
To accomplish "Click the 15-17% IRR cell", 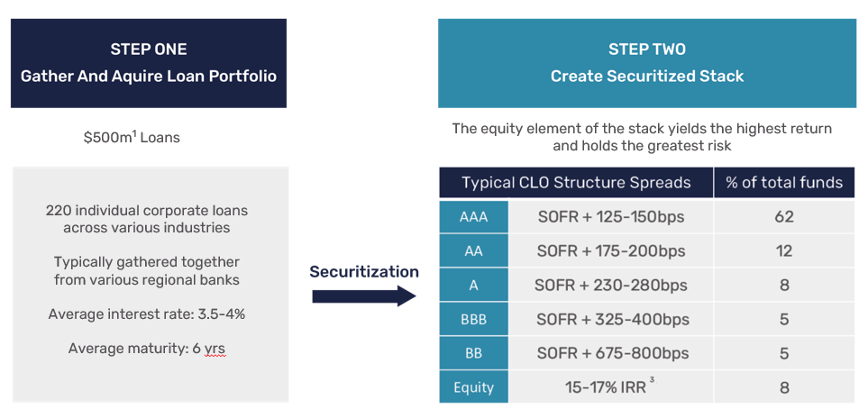I will pyautogui.click(x=611, y=386).
